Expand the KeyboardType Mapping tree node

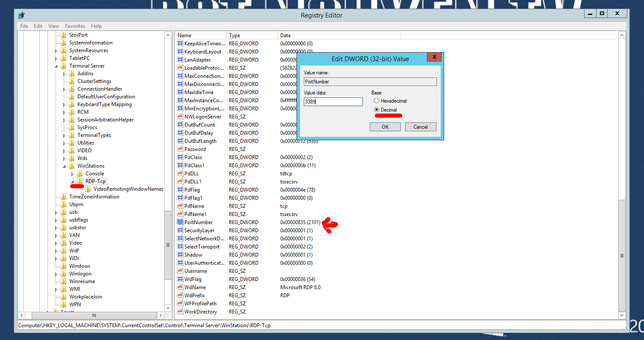pos(64,105)
